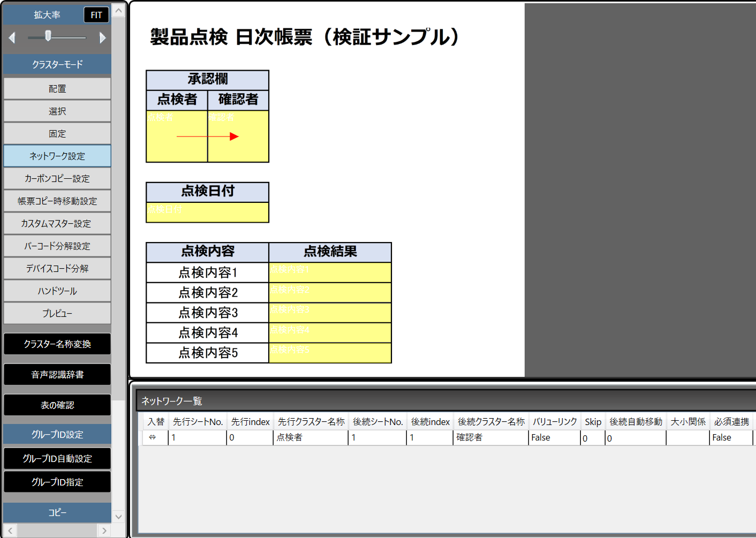This screenshot has height=538, width=756.
Task: Expand the コピー section header
Action: coord(57,512)
